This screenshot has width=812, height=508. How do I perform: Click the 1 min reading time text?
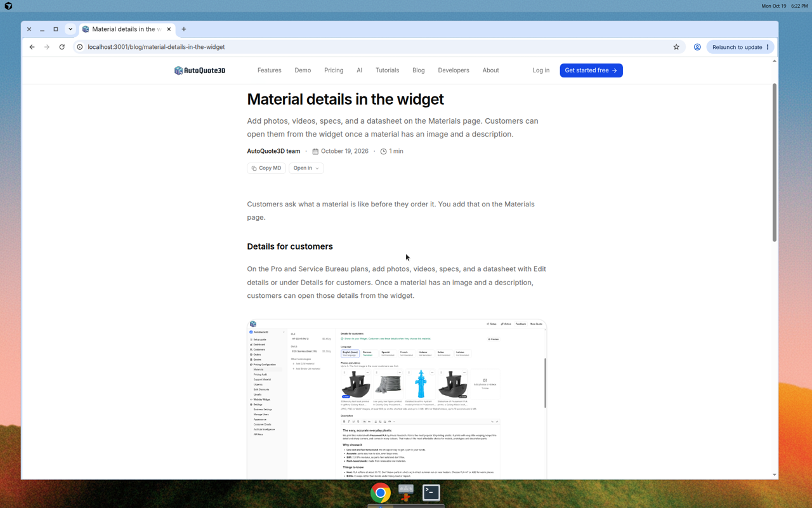396,151
